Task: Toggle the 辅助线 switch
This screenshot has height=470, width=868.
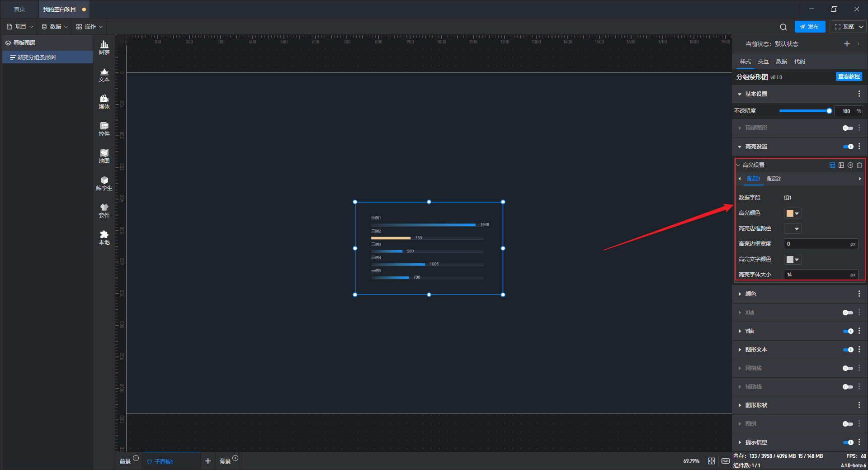Action: 848,387
